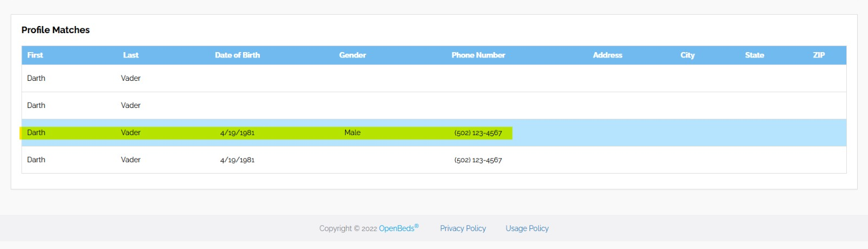Click the City column header
The image size is (868, 249).
tap(687, 55)
